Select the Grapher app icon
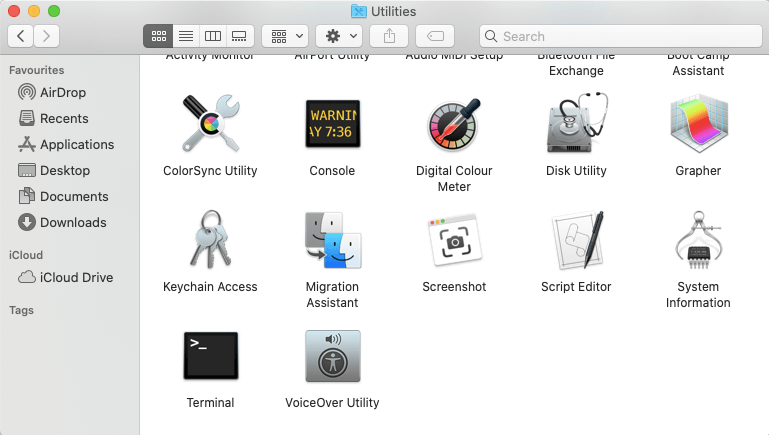Image resolution: width=769 pixels, height=435 pixels. [x=698, y=124]
